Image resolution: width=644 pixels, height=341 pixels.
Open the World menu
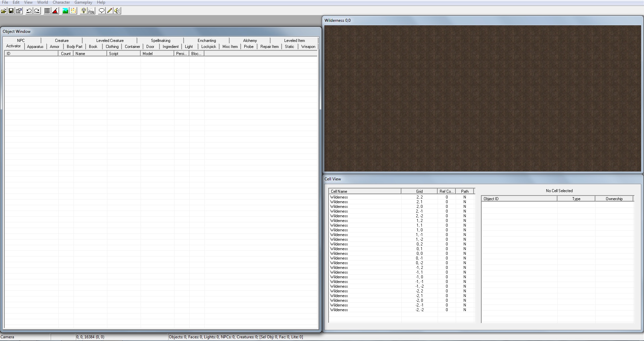[x=43, y=2]
